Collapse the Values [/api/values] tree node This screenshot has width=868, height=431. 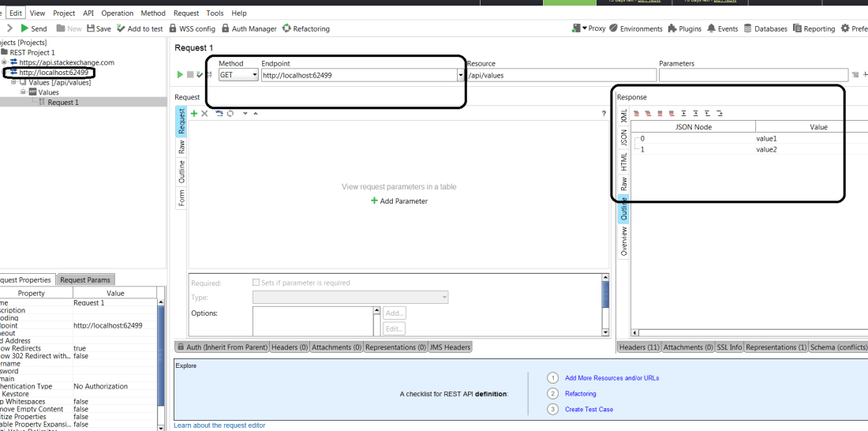tap(13, 82)
